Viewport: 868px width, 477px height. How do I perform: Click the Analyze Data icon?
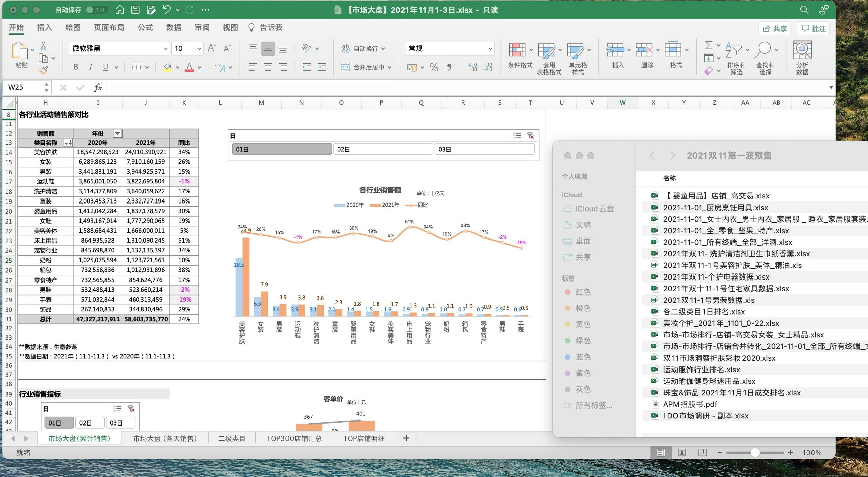tap(802, 50)
